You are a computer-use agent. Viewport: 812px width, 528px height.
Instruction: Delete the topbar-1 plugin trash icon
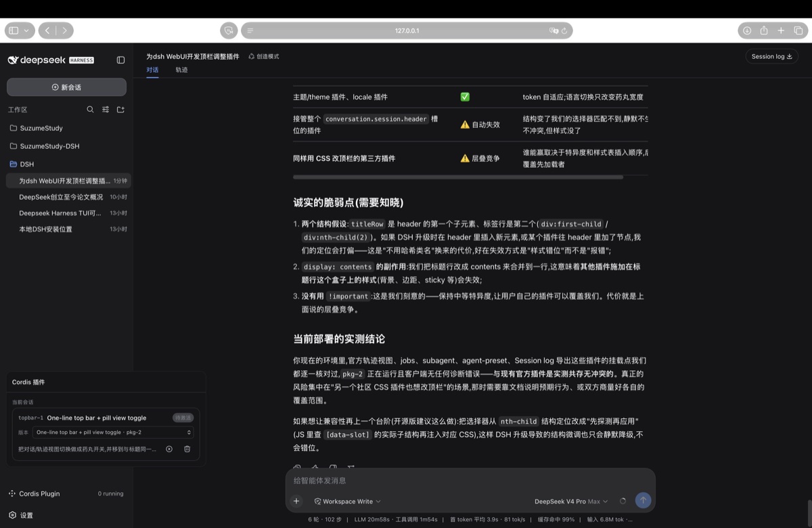click(187, 449)
